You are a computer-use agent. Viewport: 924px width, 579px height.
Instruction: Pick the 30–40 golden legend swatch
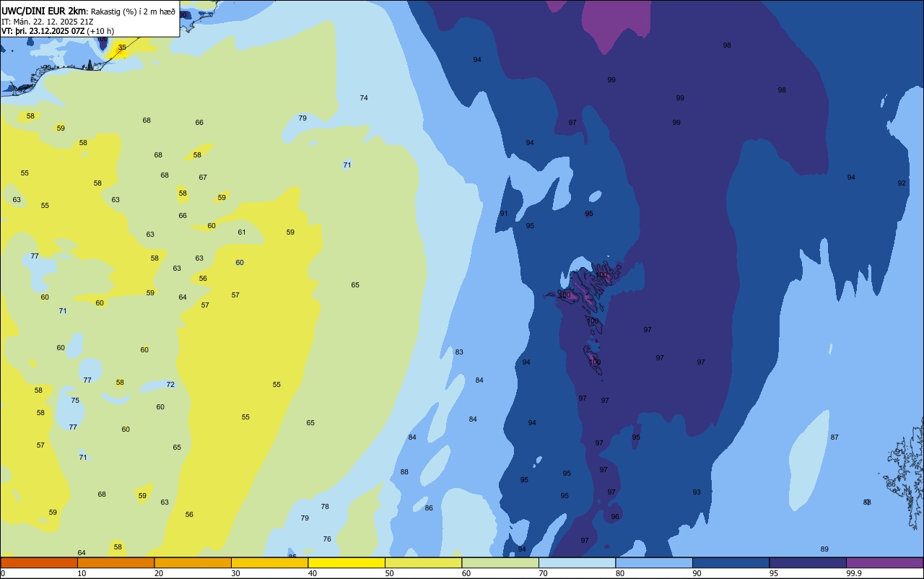click(269, 562)
